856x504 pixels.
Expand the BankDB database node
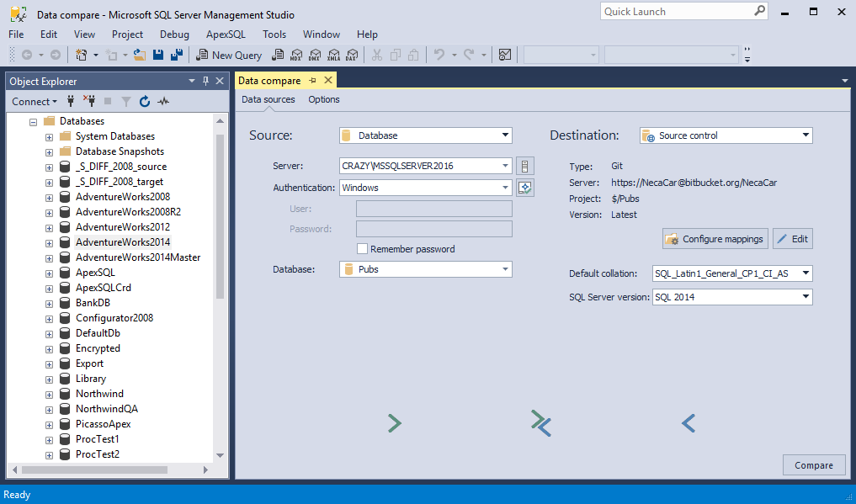[49, 303]
